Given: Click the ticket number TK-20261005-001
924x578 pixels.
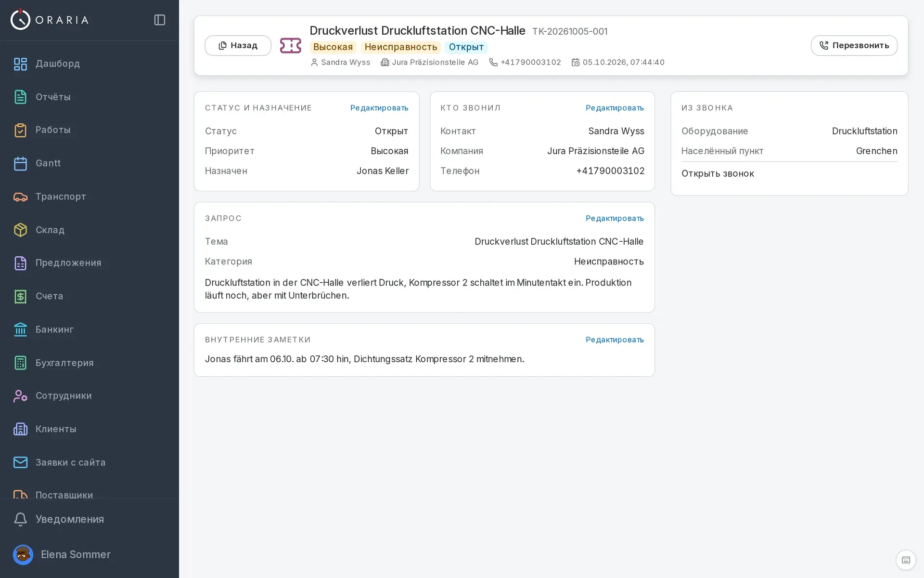Looking at the screenshot, I should (570, 31).
